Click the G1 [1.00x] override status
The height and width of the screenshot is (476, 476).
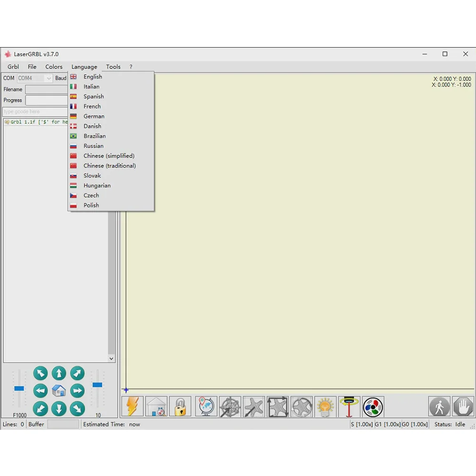(x=387, y=425)
